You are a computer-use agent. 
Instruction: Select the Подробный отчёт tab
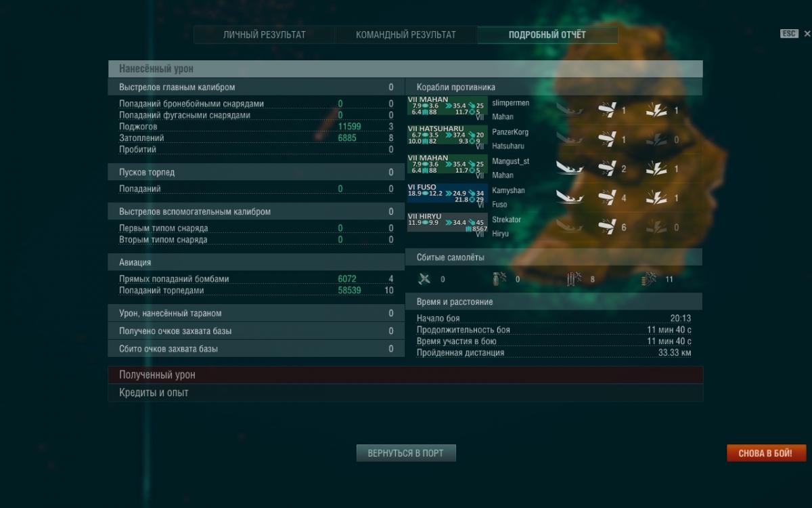(x=547, y=35)
